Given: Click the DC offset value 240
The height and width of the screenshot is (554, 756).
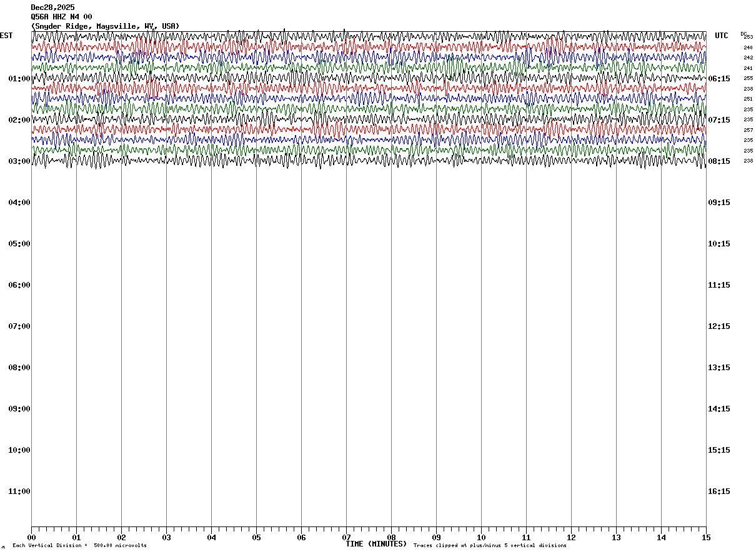Looking at the screenshot, I should (748, 48).
